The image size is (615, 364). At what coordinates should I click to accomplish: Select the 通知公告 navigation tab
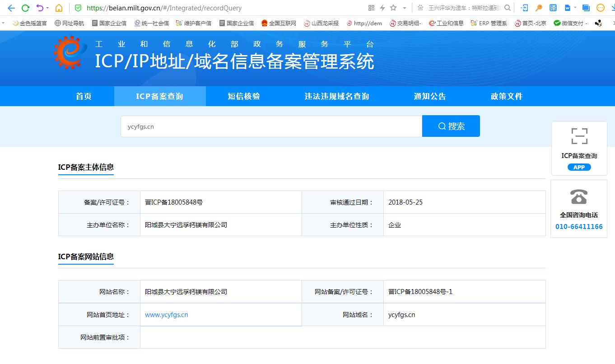[430, 96]
